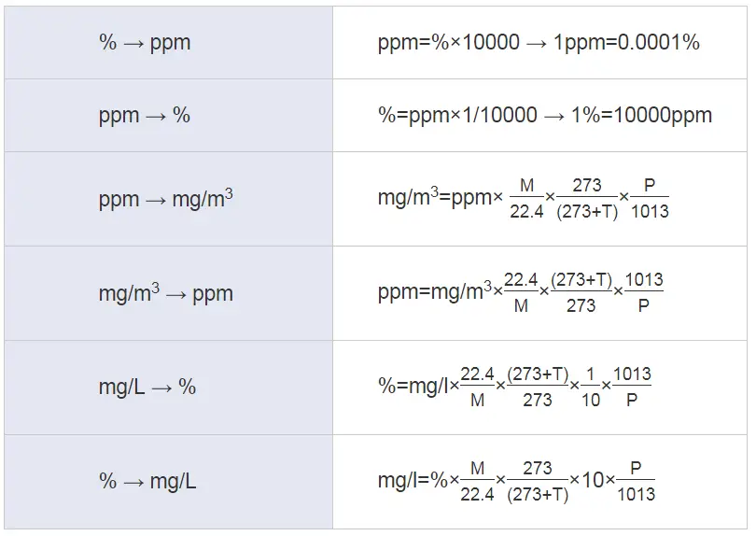Screen dimensions: 756x536
Task: Select the '% → mg/L' label cell
Action: (168, 482)
